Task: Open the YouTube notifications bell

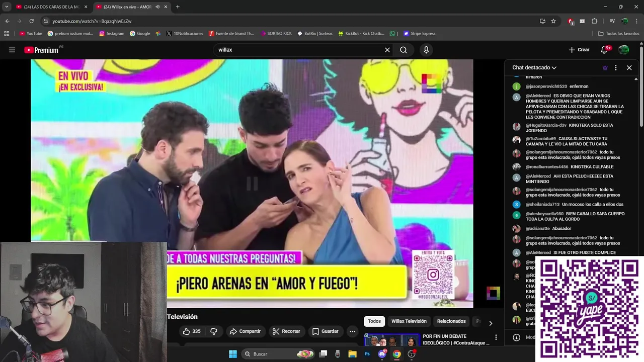Action: 605,50
